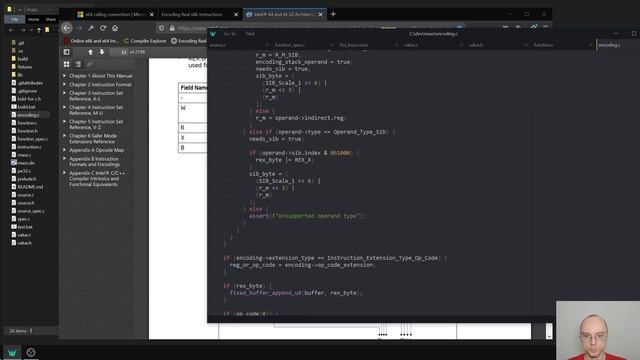Open Share tab in File Explorer
The height and width of the screenshot is (360, 640).
tap(51, 19)
